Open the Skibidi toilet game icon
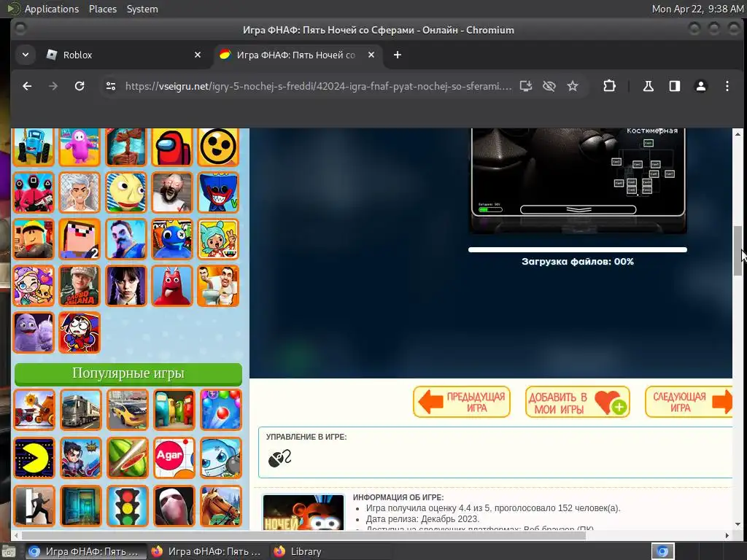This screenshot has height=560, width=747. tap(218, 286)
